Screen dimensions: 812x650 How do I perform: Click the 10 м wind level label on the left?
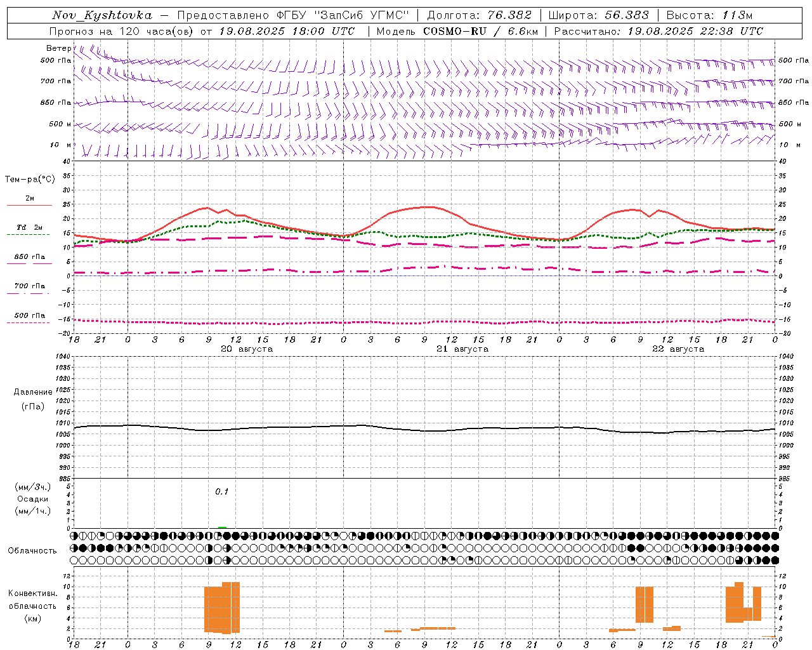pos(61,145)
